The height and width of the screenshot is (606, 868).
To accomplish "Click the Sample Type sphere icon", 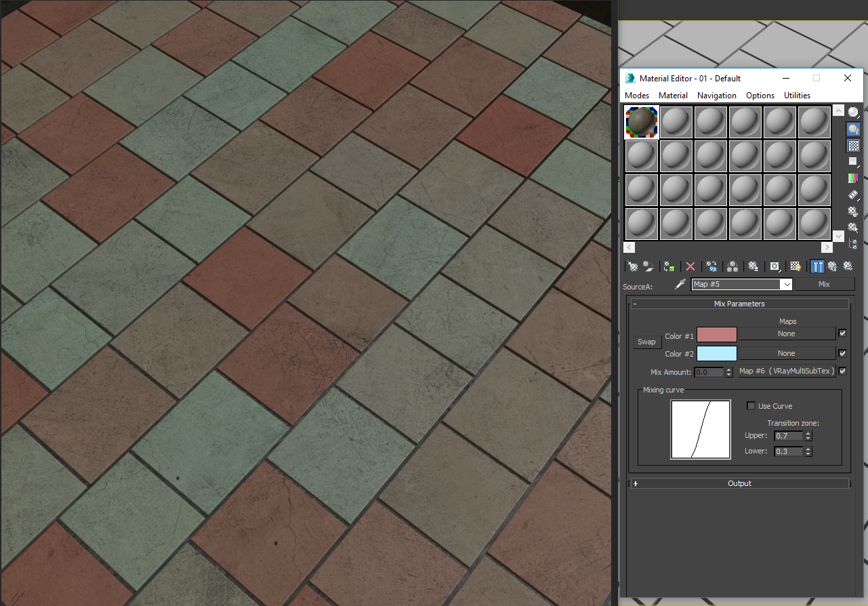I will click(x=853, y=113).
